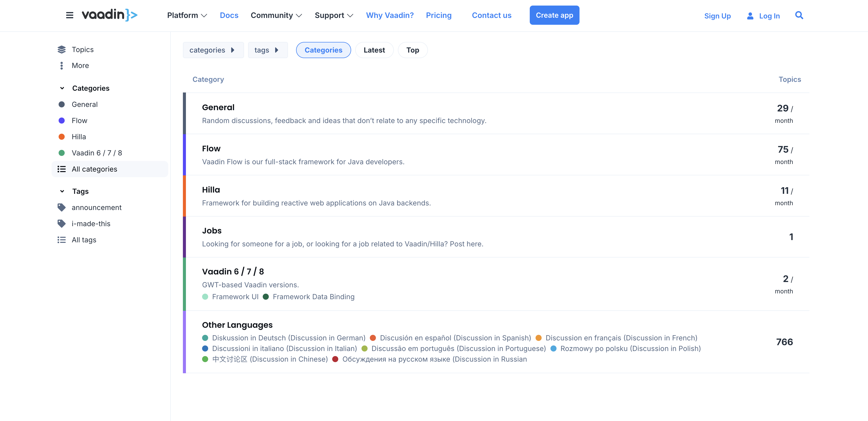Click the blue Flow category dot in sidebar

coord(62,121)
